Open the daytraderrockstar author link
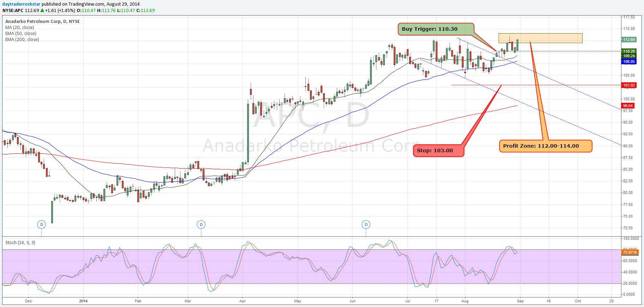This screenshot has width=644, height=307. tap(21, 4)
